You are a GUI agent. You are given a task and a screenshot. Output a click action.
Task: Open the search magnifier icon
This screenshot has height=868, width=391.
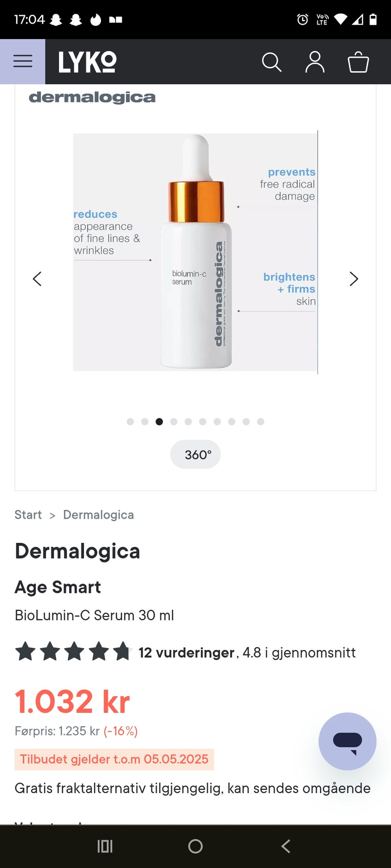(x=272, y=62)
